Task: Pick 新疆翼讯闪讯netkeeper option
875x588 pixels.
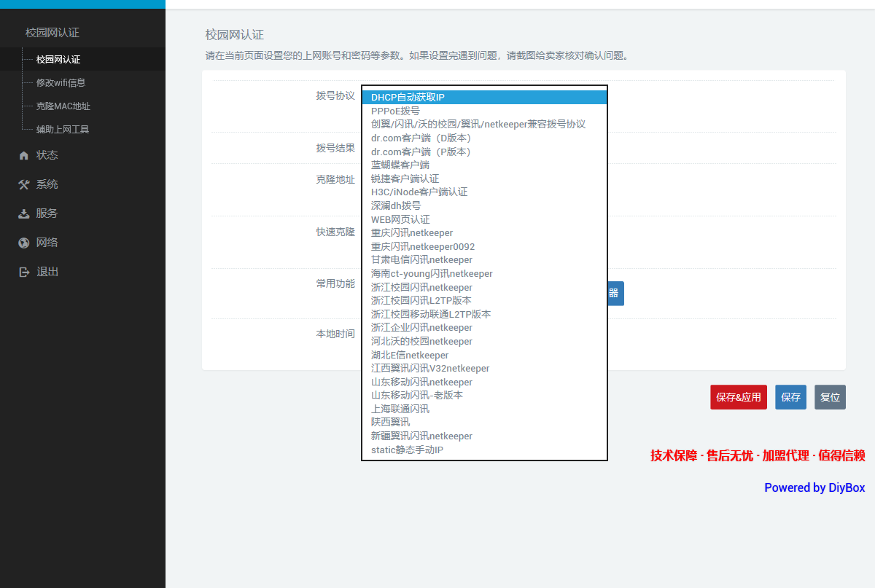Action: point(484,436)
